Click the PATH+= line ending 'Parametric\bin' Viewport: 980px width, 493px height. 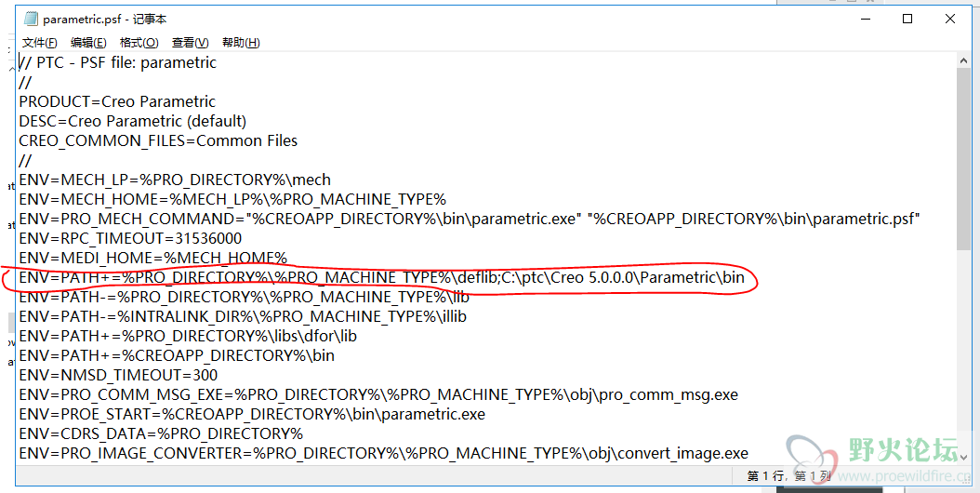tap(382, 277)
